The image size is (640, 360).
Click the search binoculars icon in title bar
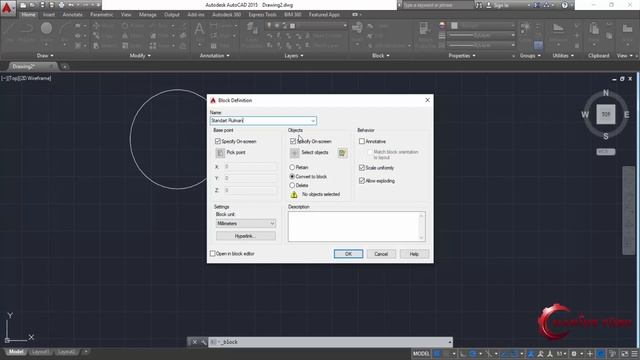click(479, 5)
